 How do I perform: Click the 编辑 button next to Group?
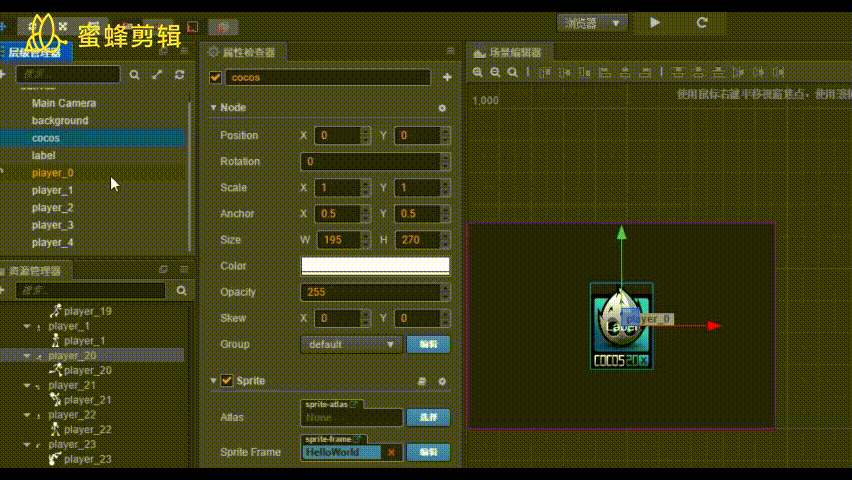428,344
